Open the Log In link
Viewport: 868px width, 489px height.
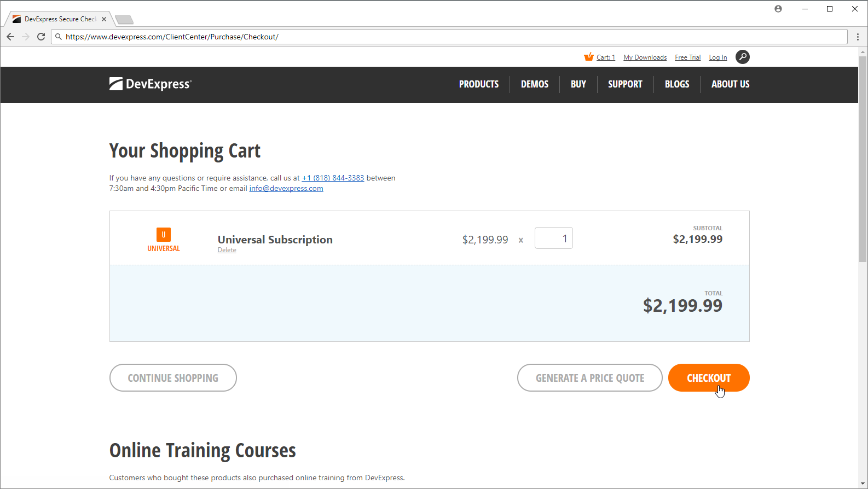[x=718, y=57]
